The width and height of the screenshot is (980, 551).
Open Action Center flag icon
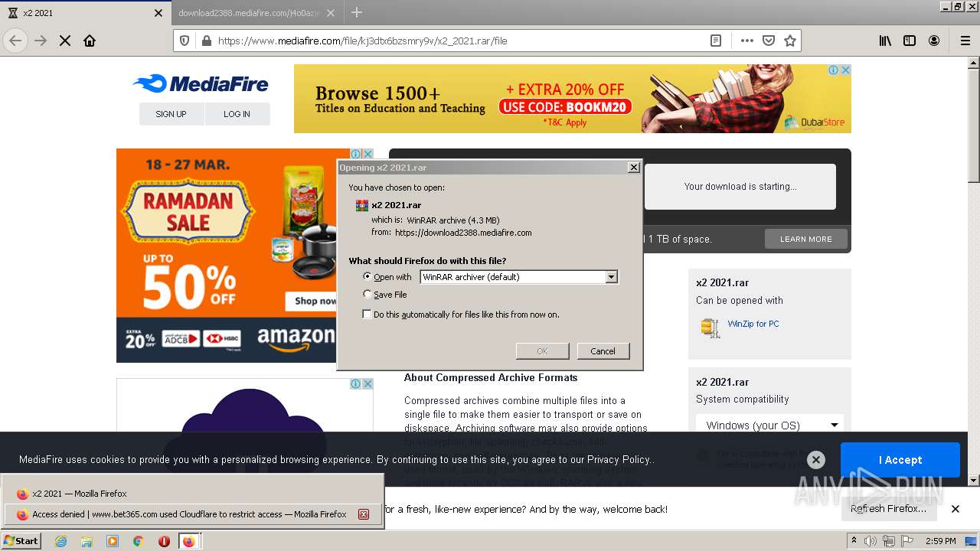(x=906, y=541)
